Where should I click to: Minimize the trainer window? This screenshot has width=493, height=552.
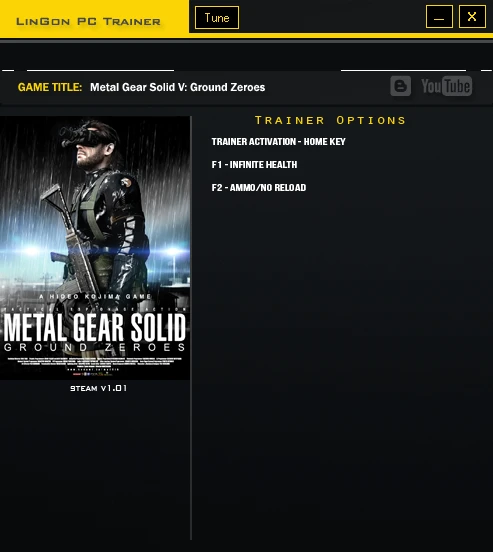439,17
